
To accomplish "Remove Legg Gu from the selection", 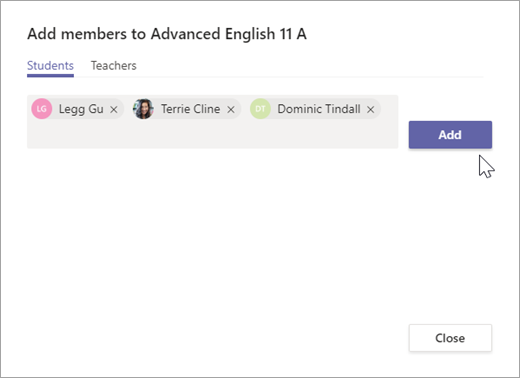I will point(114,109).
